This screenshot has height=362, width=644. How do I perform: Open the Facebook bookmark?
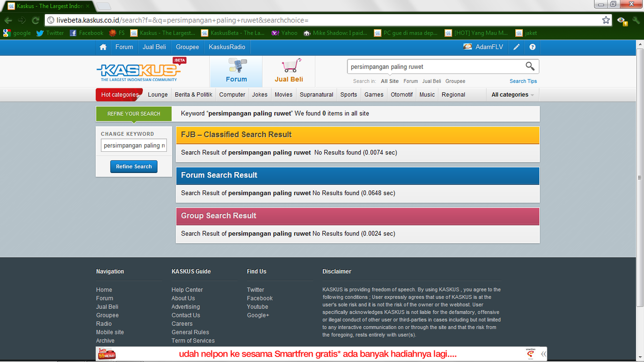87,33
